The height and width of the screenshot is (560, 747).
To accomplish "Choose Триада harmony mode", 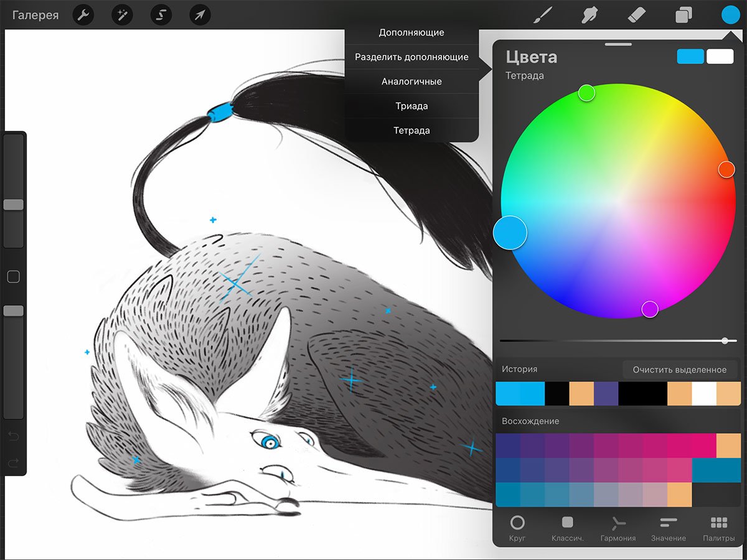I will 411,106.
